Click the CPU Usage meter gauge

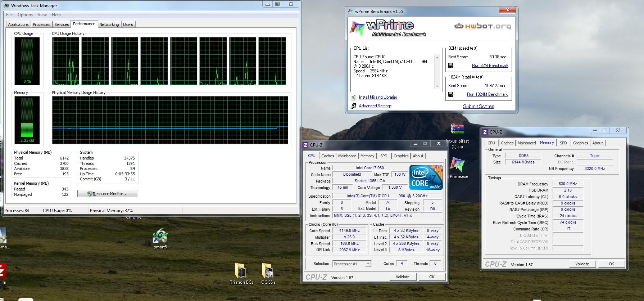27,61
